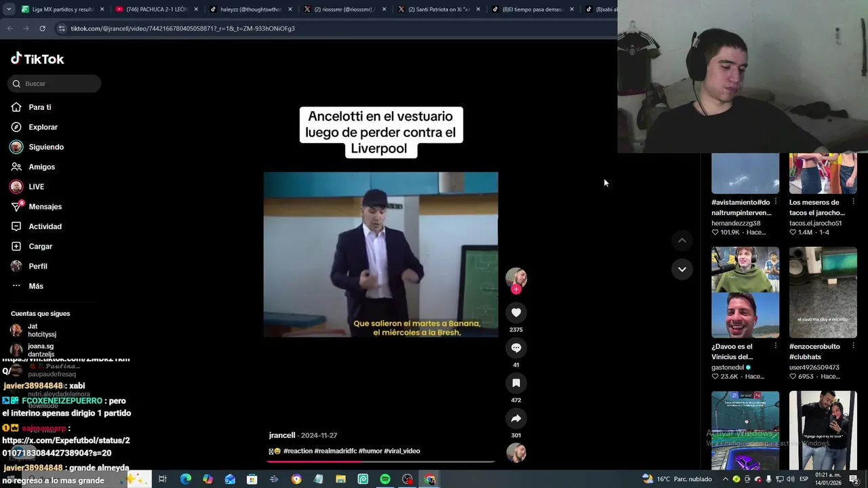Follow creator via the red plus badge
The width and height of the screenshot is (868, 488).
tap(516, 289)
